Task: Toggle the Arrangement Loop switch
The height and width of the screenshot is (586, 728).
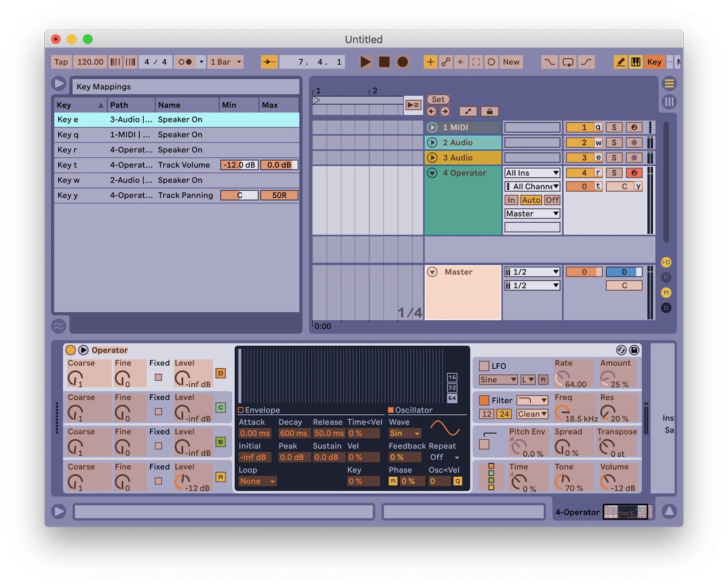Action: click(x=568, y=62)
